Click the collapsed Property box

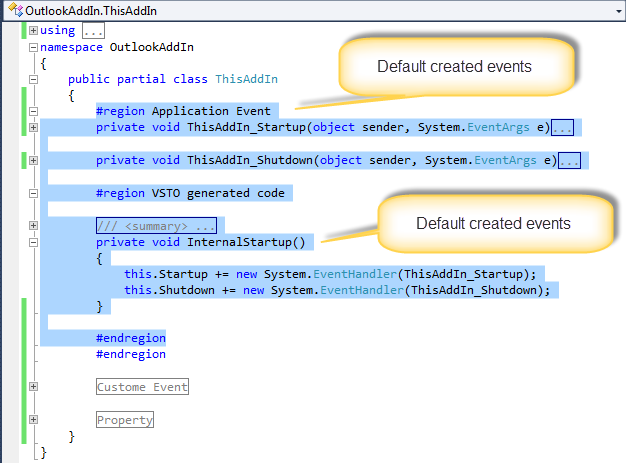coord(125,419)
